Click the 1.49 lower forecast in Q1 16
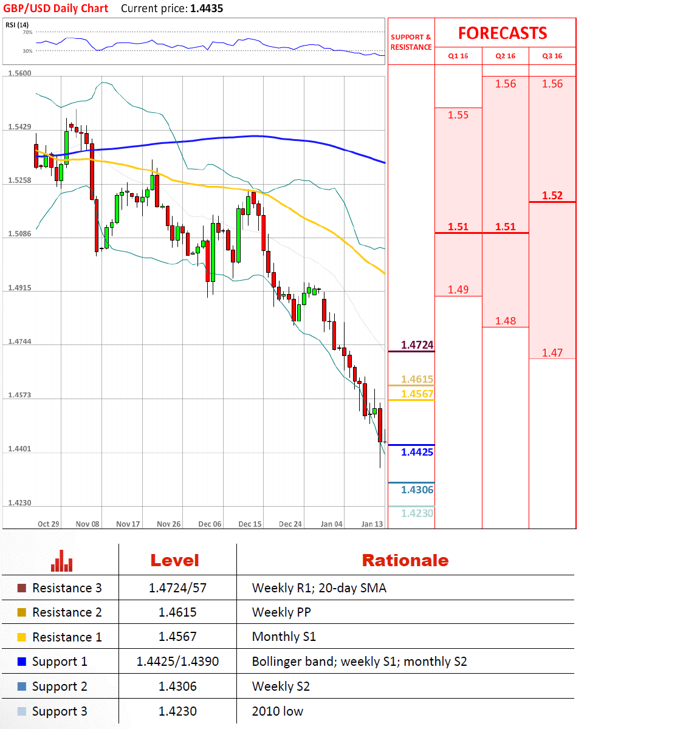The height and width of the screenshot is (729, 700). coord(458,290)
